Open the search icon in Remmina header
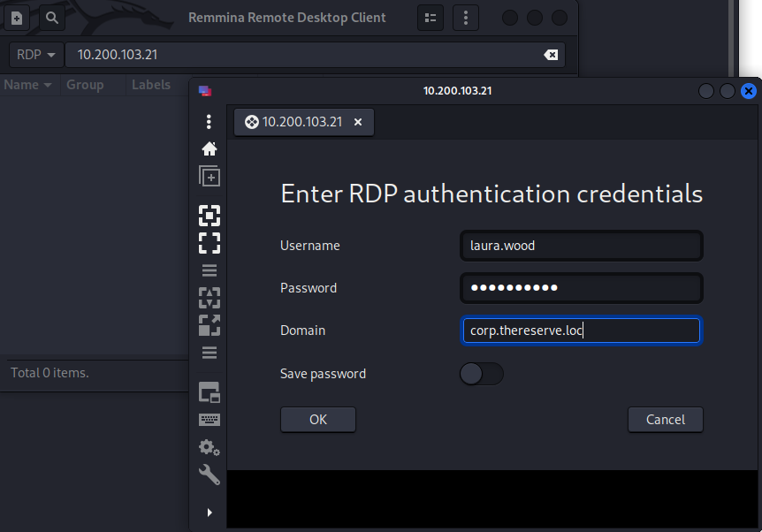 pos(52,18)
